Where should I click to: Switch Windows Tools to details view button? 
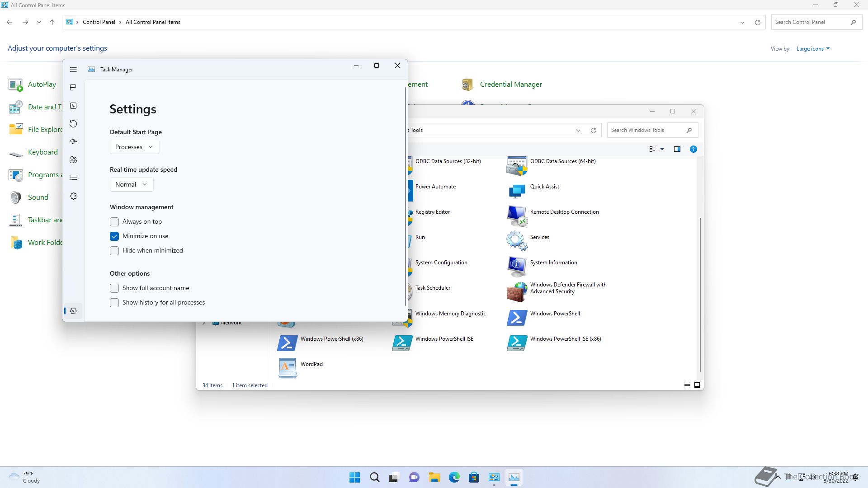coord(687,385)
